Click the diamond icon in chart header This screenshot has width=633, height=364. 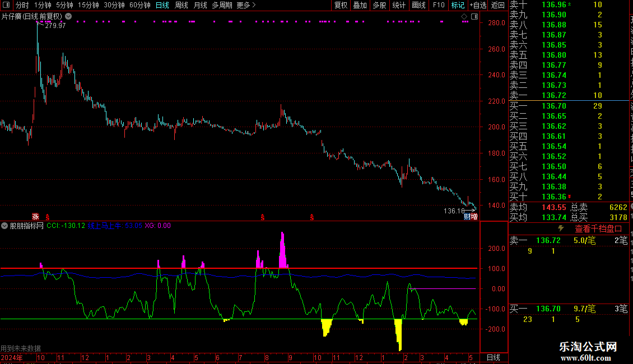tap(464, 17)
